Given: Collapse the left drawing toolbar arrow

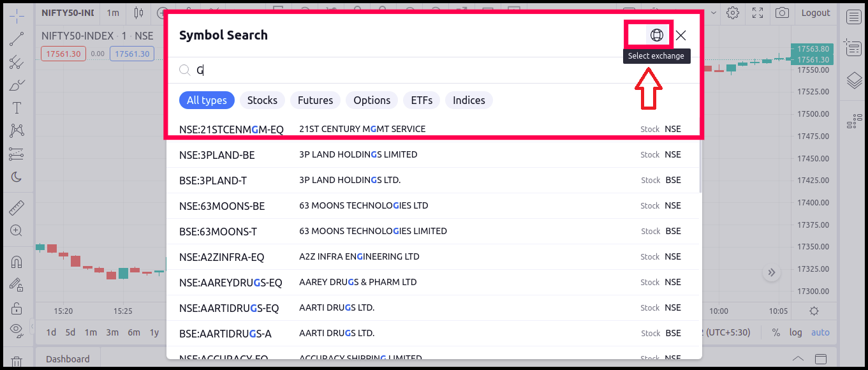Looking at the screenshot, I should [33, 327].
